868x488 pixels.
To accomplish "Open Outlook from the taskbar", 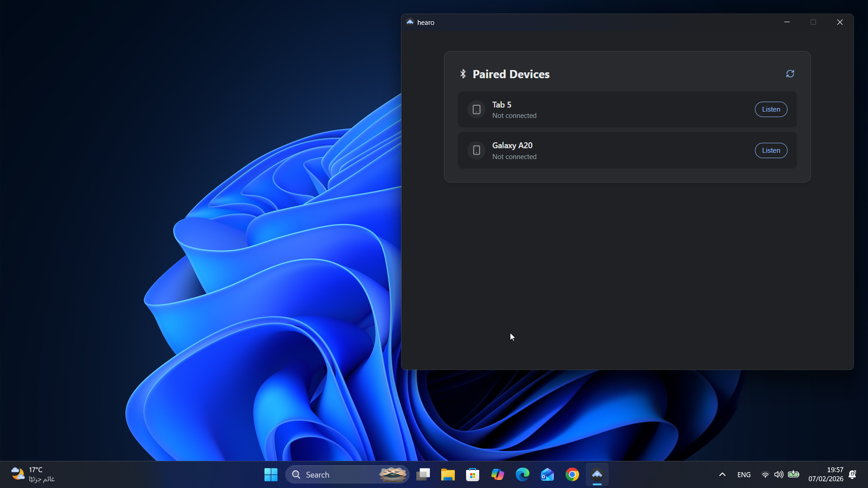I will [547, 474].
